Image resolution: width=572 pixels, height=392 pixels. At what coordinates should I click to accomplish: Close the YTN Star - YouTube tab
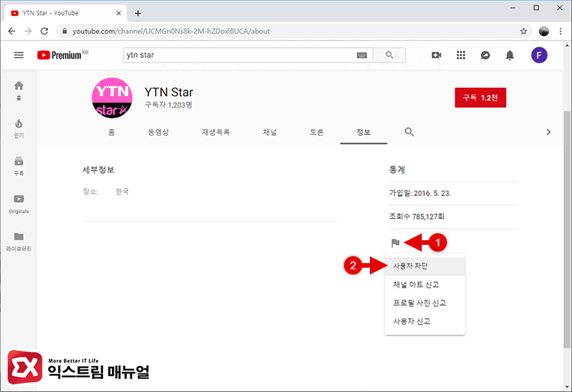point(118,13)
